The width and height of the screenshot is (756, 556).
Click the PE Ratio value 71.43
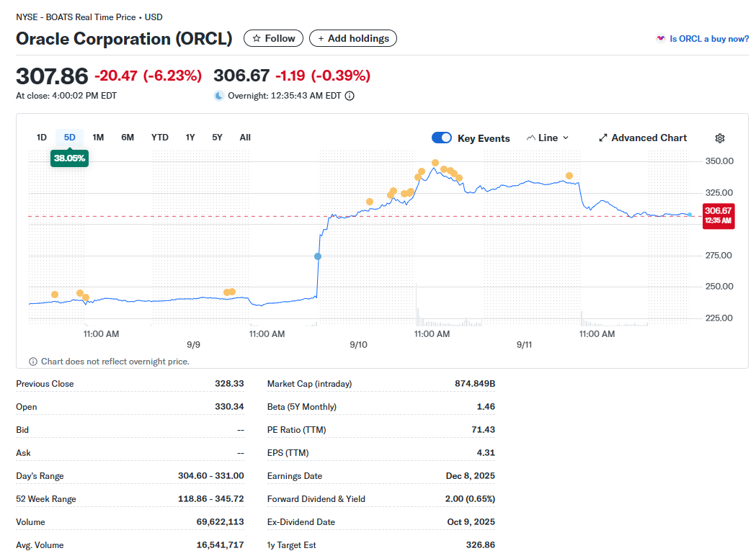pyautogui.click(x=483, y=430)
